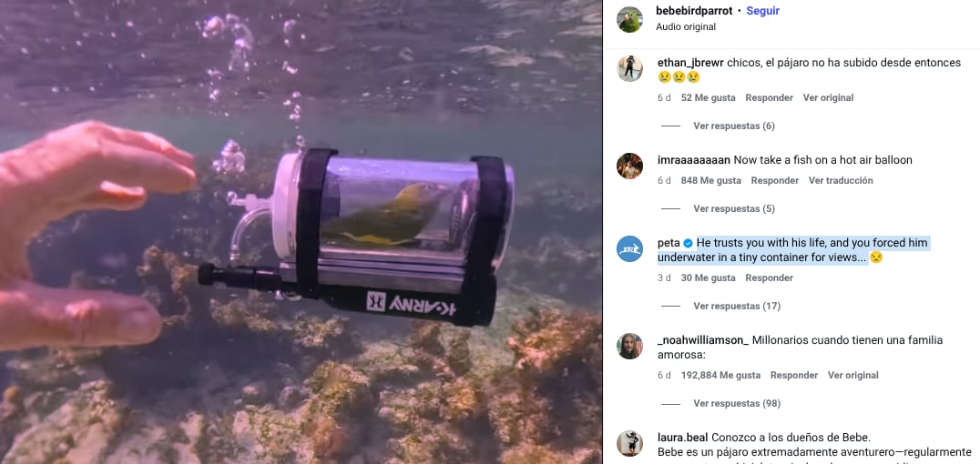View original of ethan_jbrewr's comment
This screenshot has width=980, height=464.
(x=828, y=98)
